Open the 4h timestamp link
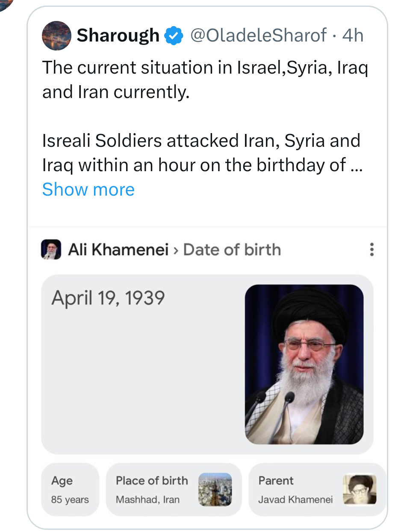Viewport: 404px width, 532px height. (353, 36)
